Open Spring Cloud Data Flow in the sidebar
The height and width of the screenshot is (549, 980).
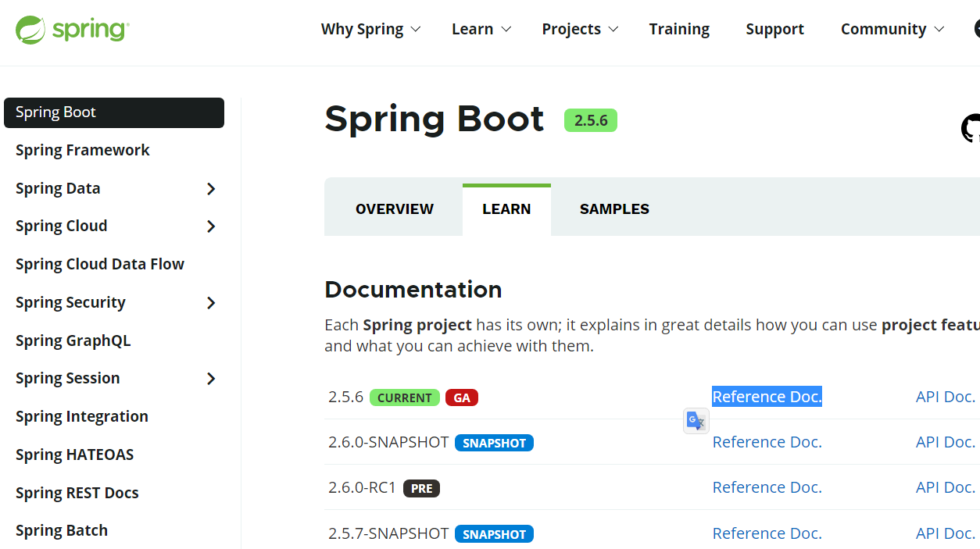100,264
